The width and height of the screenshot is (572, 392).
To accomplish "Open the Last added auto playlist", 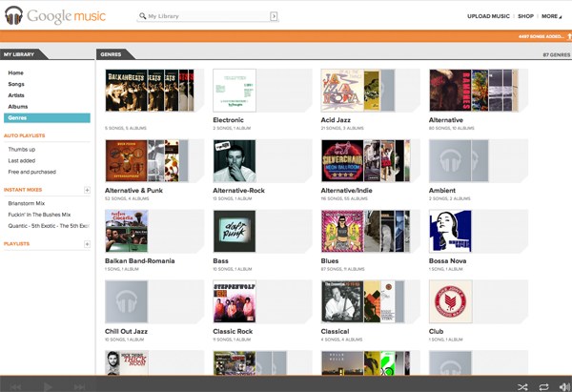I will pos(22,160).
